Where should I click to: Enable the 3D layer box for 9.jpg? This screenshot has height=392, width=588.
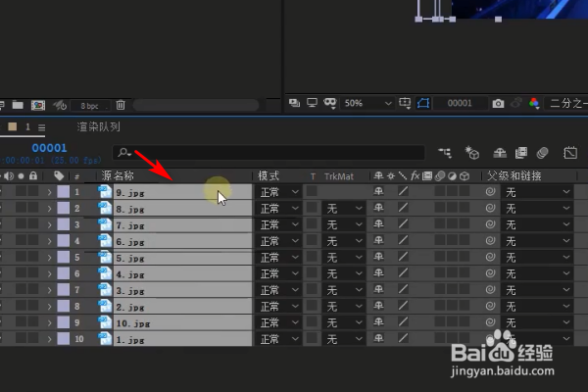465,191
